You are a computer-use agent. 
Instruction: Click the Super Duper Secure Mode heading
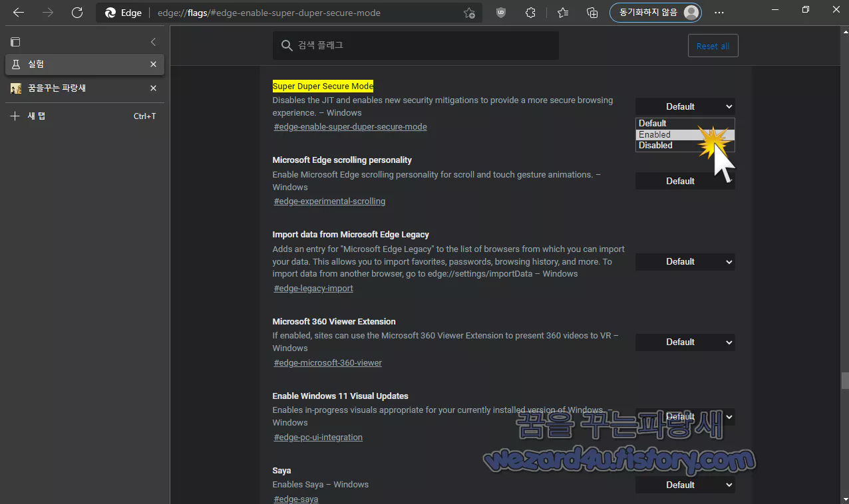[323, 86]
